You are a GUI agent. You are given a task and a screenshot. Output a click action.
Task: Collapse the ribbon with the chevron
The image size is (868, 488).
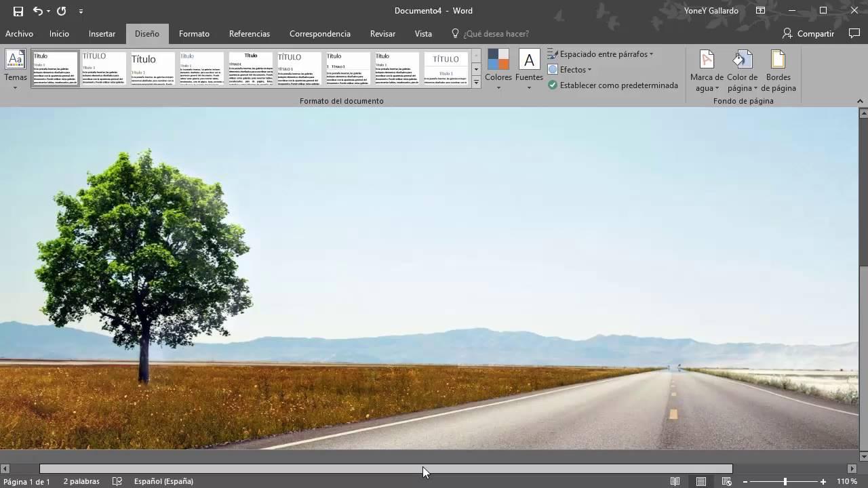pos(860,100)
